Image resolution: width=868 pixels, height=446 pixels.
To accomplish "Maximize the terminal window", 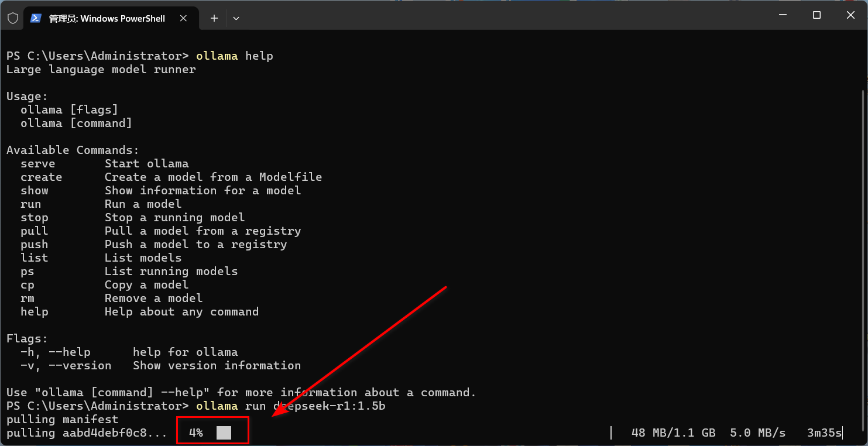I will [x=816, y=15].
